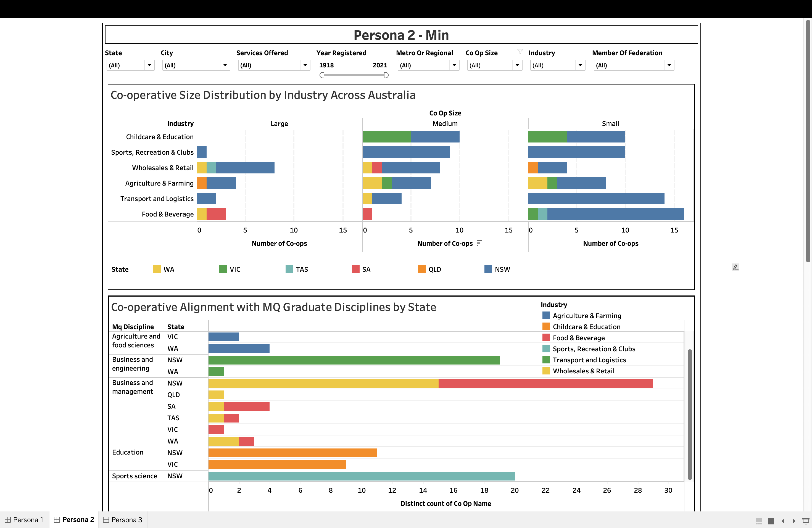Select the Sports, Recreation & Clubs row label in the size chart
812x528 pixels.
point(152,152)
